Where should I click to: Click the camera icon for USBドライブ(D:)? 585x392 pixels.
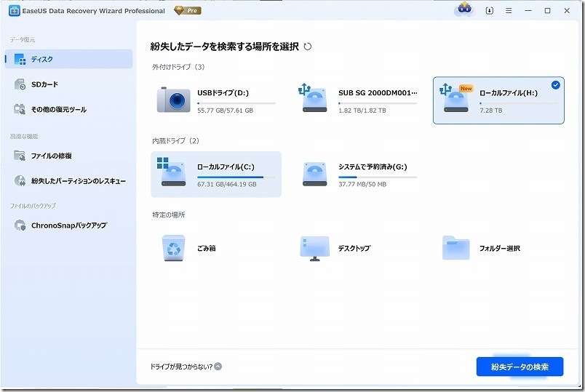pyautogui.click(x=173, y=100)
